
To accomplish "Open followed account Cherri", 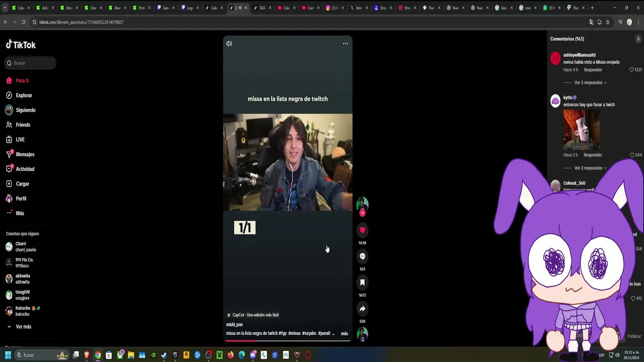I will tap(21, 247).
